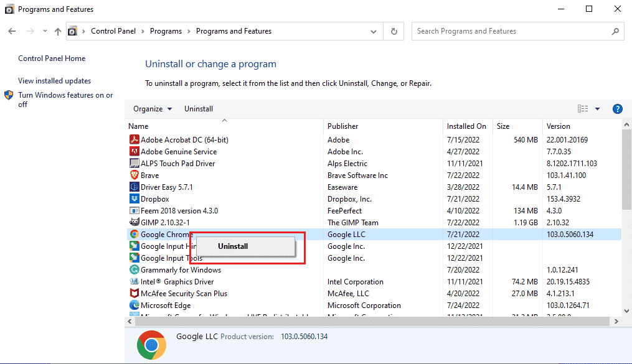This screenshot has width=632, height=364.
Task: Open help with the blue question mark
Action: (x=617, y=109)
